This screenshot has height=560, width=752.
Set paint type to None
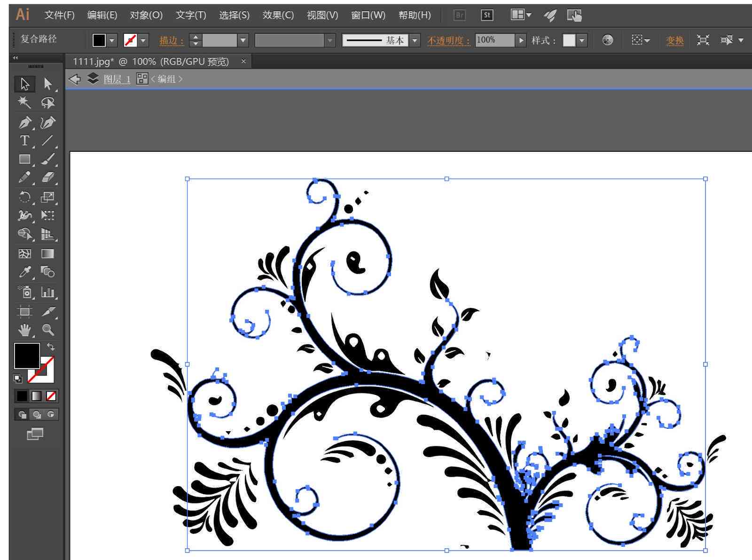[x=51, y=396]
